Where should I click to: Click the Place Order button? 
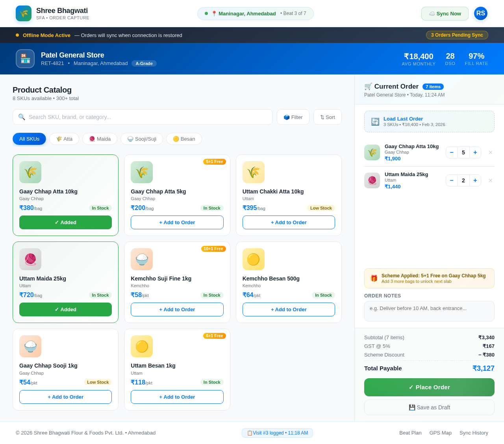coord(429,387)
